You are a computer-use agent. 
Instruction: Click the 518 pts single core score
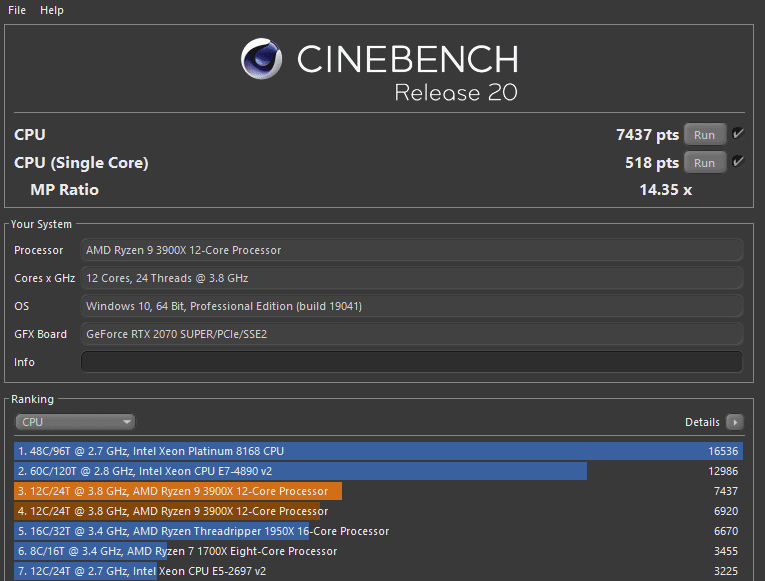coord(652,162)
